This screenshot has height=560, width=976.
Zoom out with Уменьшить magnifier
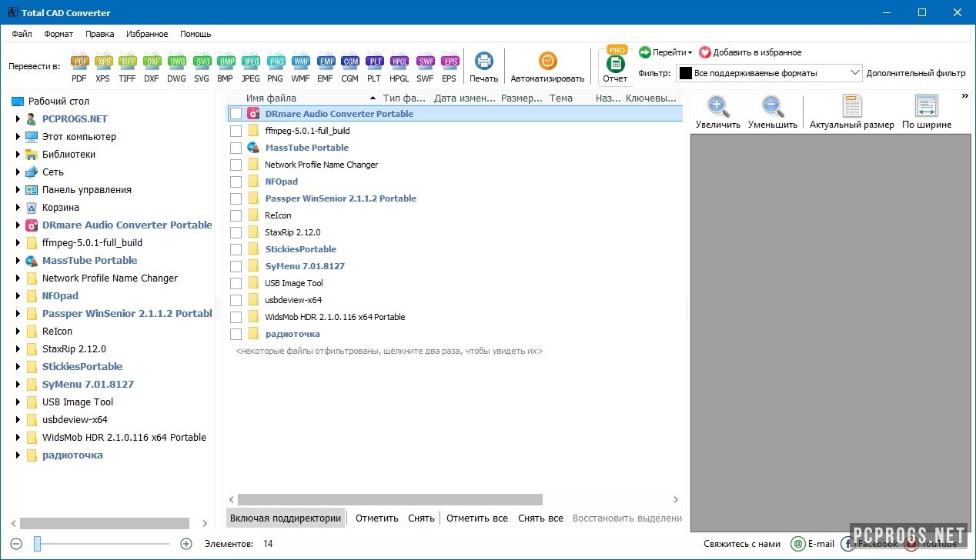tap(773, 112)
